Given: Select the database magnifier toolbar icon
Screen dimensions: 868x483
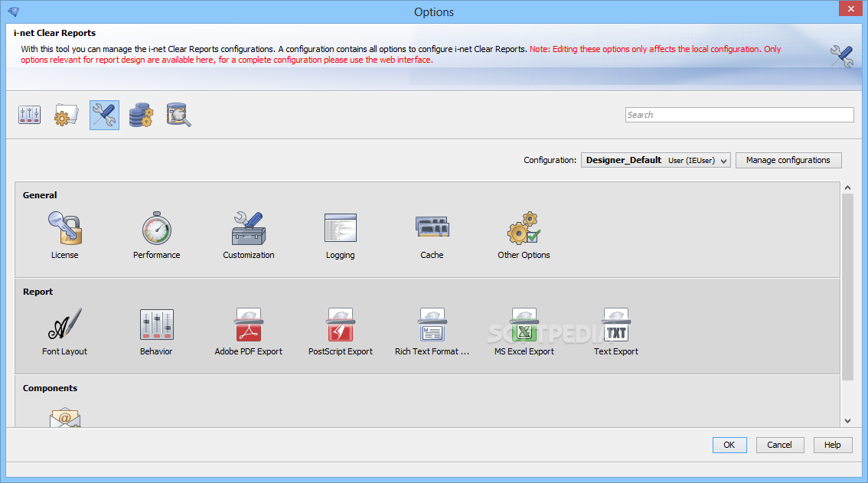Looking at the screenshot, I should (178, 115).
